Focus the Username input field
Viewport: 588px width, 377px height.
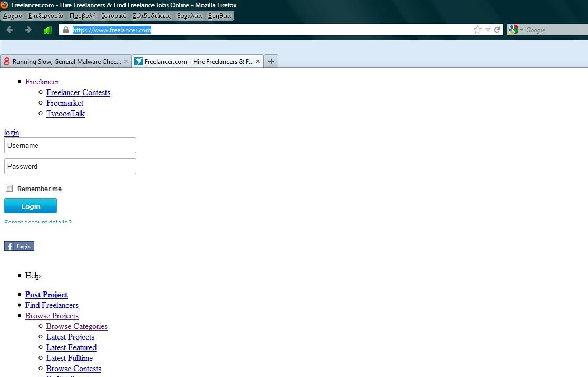coord(70,145)
